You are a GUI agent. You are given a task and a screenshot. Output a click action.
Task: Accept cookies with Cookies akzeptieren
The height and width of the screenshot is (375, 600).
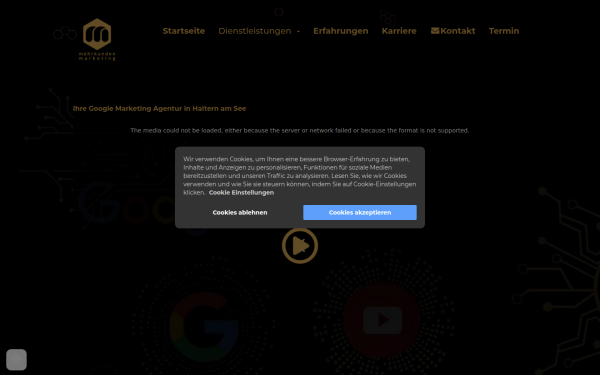pyautogui.click(x=360, y=212)
